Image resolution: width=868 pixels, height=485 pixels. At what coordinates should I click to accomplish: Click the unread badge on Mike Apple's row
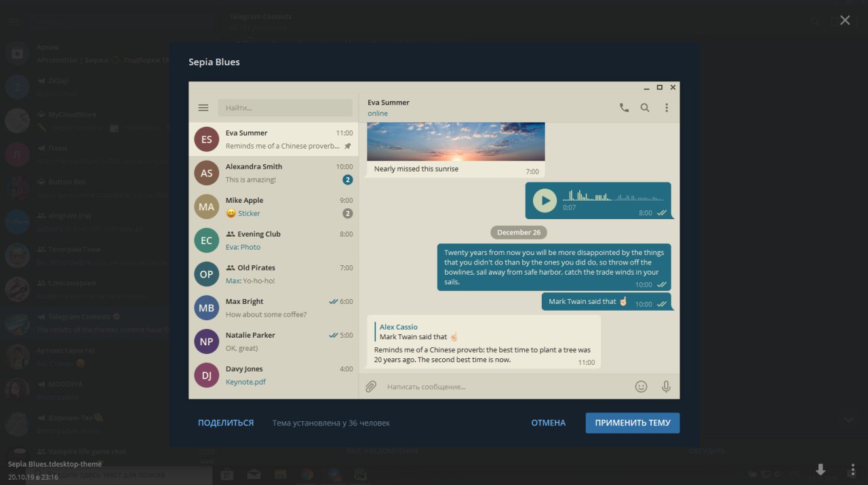(x=348, y=214)
